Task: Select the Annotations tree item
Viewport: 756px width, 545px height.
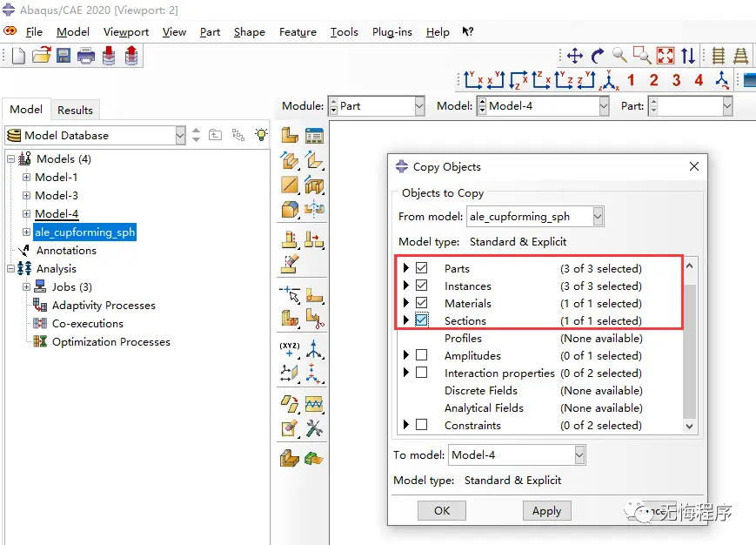Action: 66,251
